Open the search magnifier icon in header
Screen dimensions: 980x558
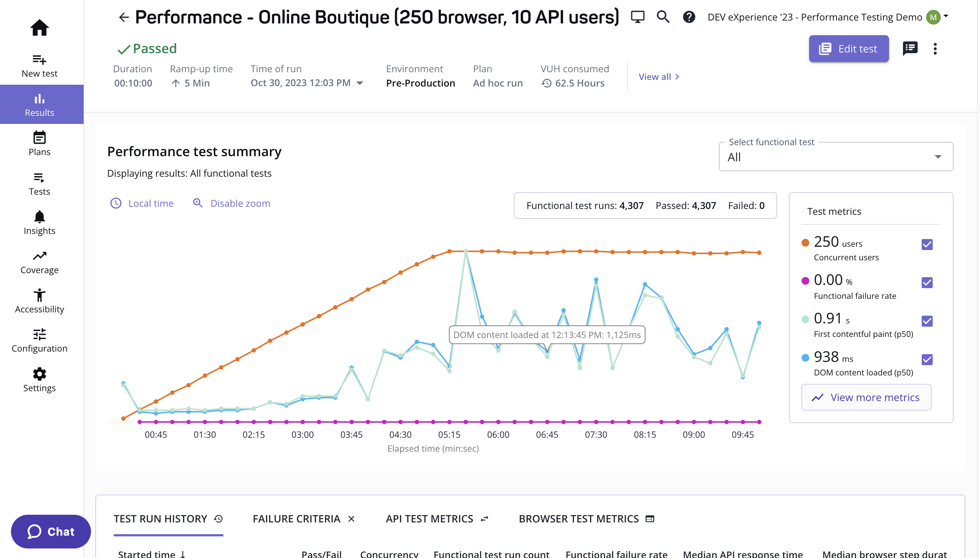[663, 17]
